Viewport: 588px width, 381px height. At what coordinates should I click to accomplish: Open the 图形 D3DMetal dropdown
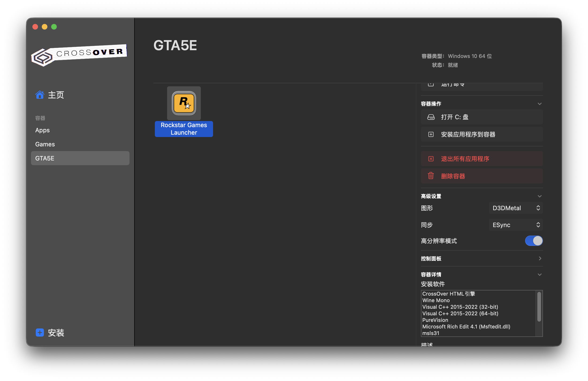click(516, 208)
